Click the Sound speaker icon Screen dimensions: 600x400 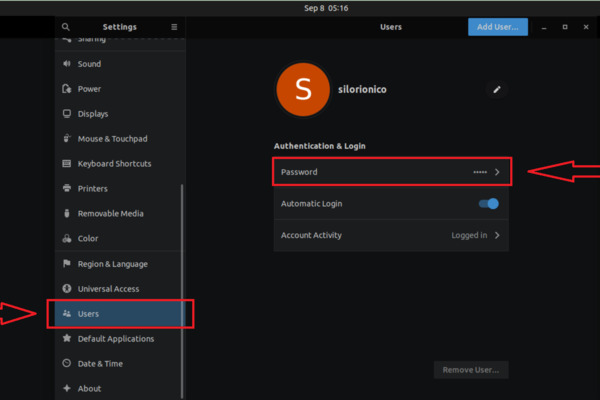[x=67, y=64]
